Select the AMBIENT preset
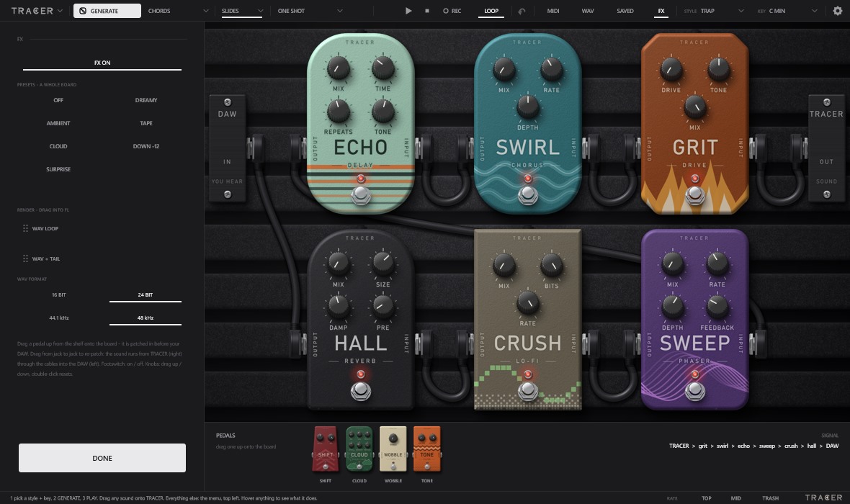The image size is (850, 504). [x=58, y=124]
